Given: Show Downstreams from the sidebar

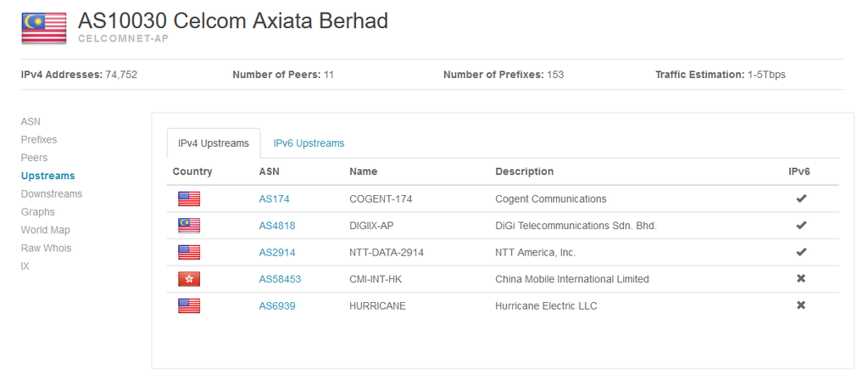Looking at the screenshot, I should click(52, 194).
